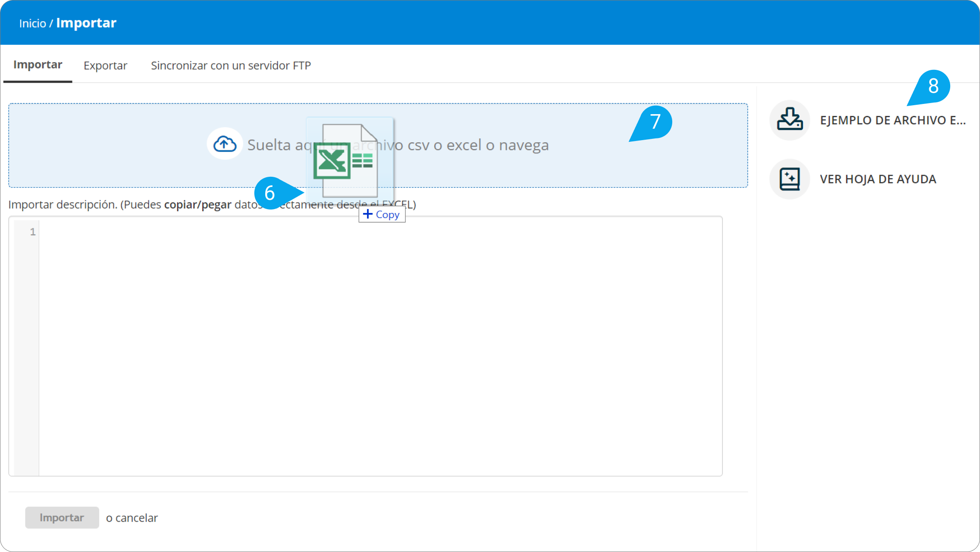Screen dimensions: 980x552
Task: Click the cloud upload icon
Action: [225, 144]
